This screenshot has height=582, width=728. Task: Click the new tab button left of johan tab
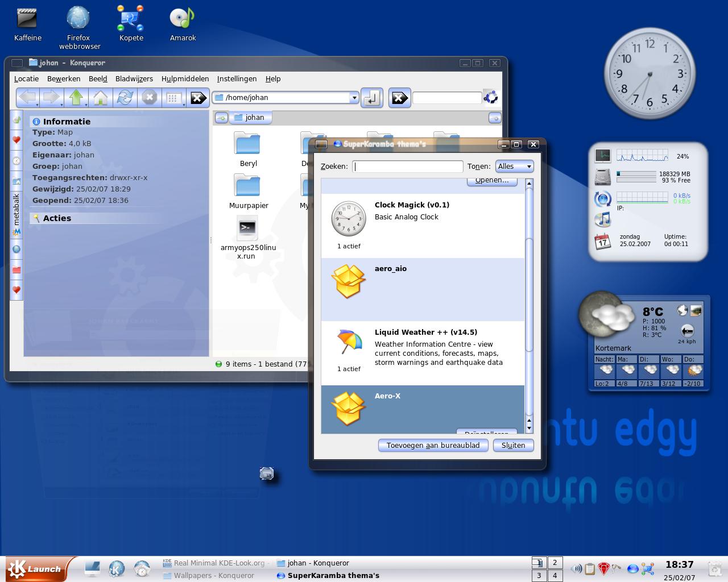(x=221, y=118)
